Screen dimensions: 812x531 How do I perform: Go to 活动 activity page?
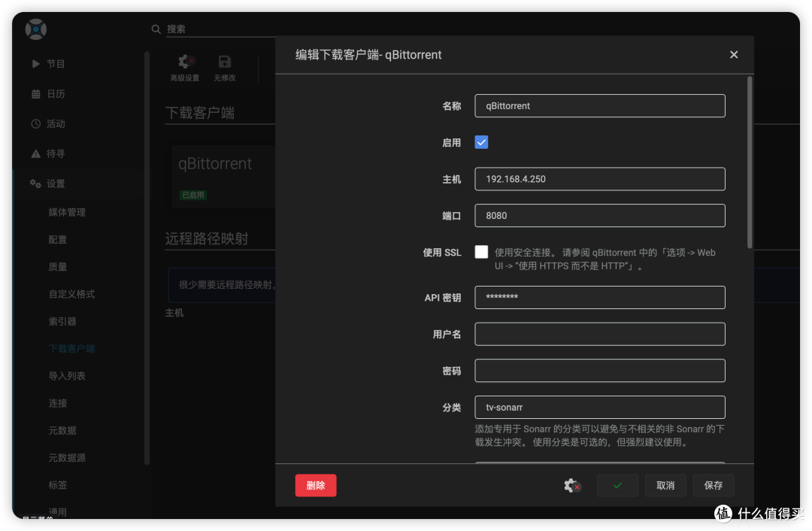point(56,124)
